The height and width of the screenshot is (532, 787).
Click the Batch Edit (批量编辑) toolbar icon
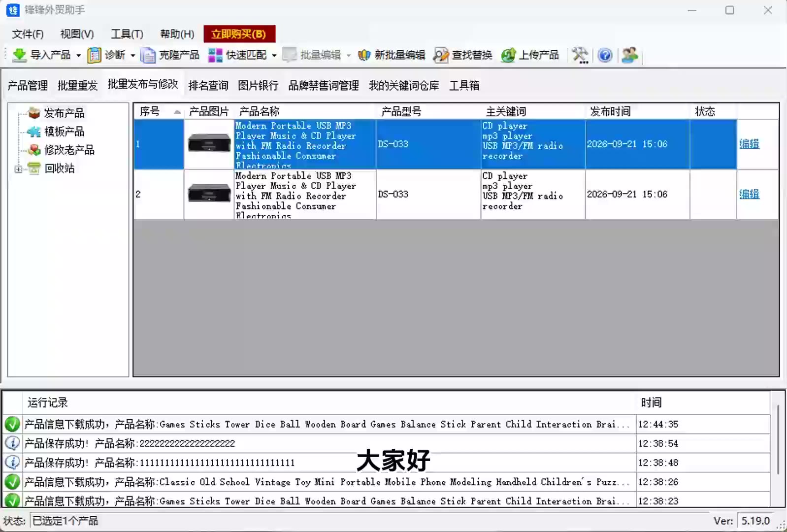tap(290, 55)
